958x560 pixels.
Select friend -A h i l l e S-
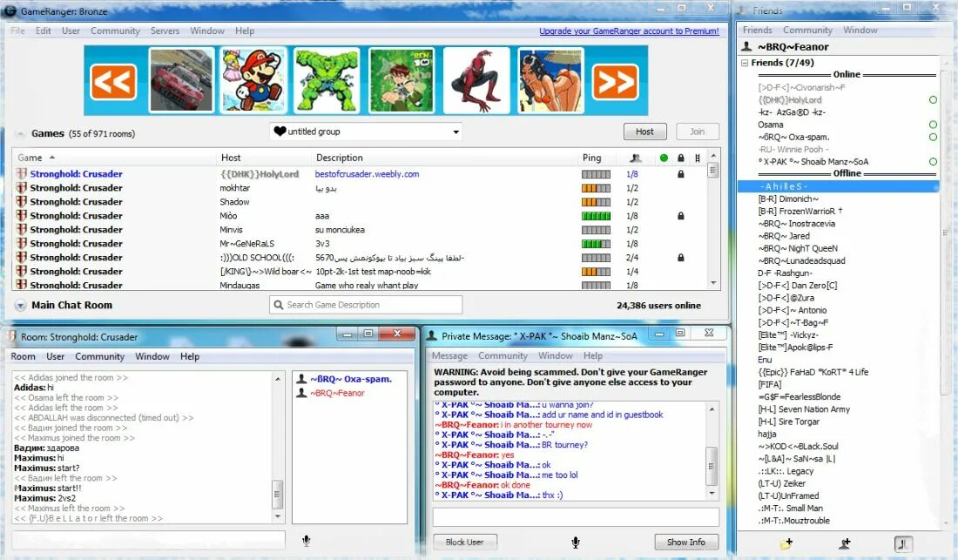point(838,186)
